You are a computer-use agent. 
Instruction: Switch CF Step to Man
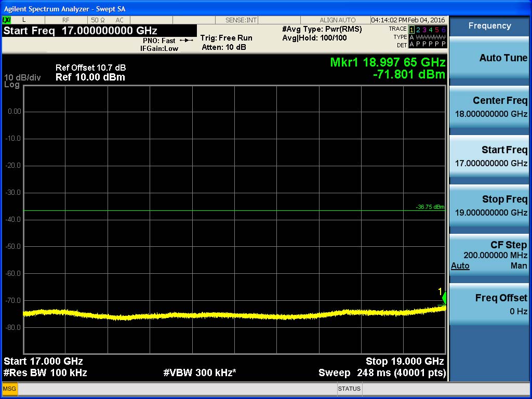point(519,265)
